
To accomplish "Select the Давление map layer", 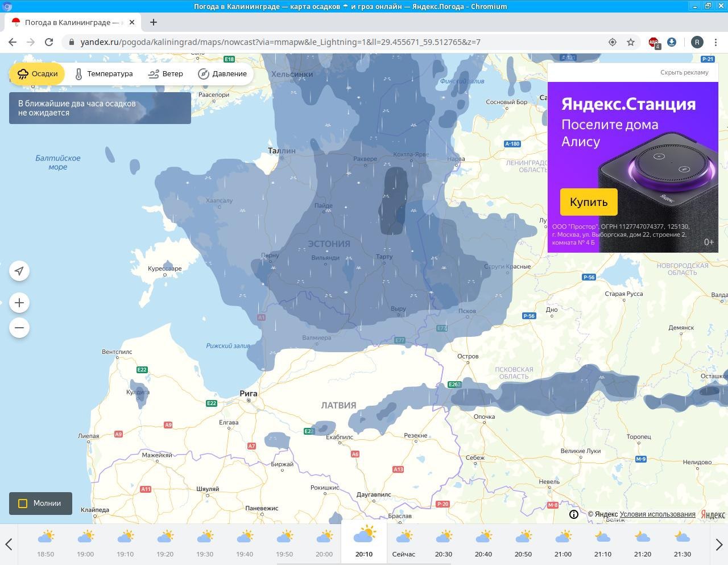I will (x=222, y=74).
